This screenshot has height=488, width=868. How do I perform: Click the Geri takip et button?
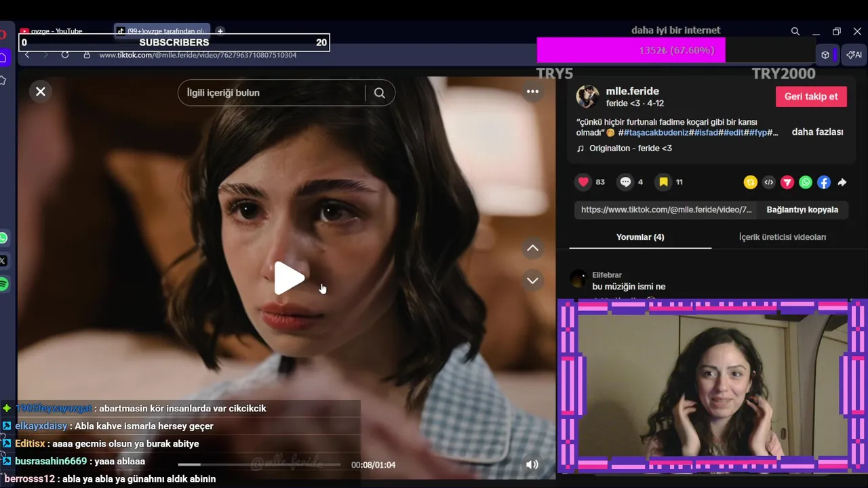[x=811, y=96]
